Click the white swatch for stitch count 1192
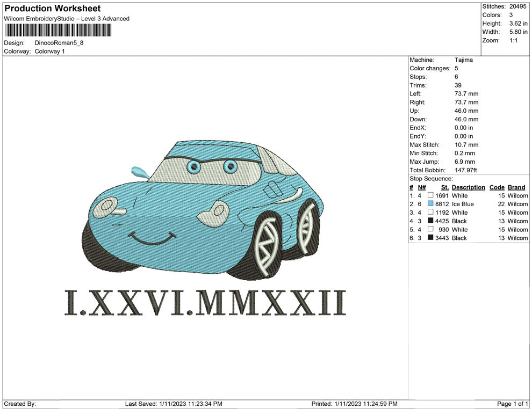 (430, 213)
